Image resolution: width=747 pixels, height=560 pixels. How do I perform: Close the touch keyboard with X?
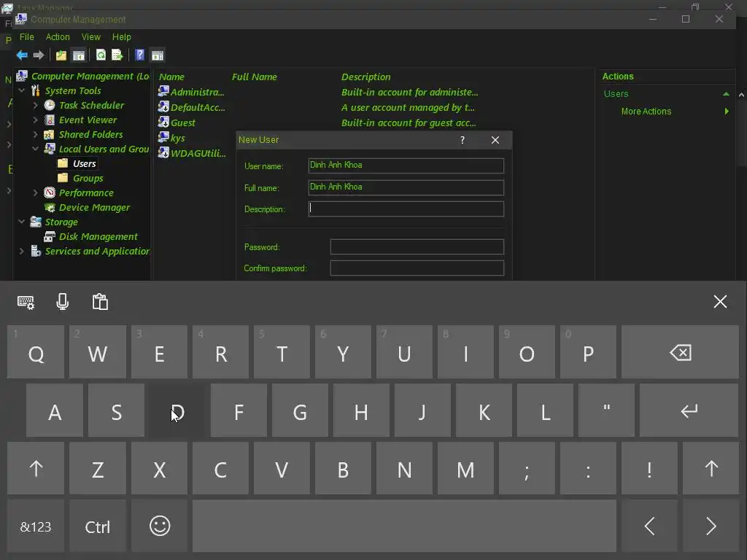pyautogui.click(x=720, y=301)
